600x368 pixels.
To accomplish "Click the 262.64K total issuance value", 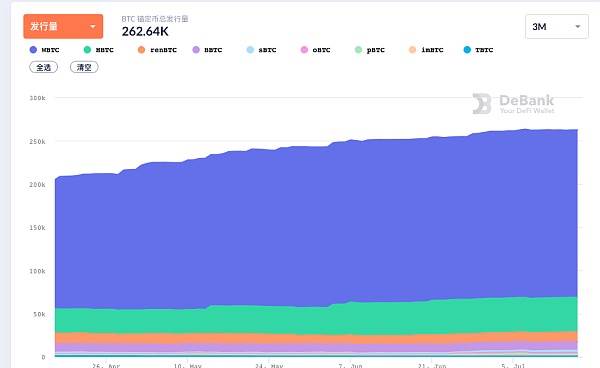I will [145, 31].
